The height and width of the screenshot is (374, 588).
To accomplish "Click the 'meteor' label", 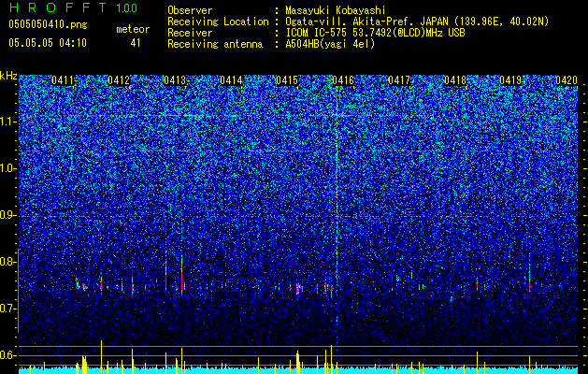I will pyautogui.click(x=133, y=29).
